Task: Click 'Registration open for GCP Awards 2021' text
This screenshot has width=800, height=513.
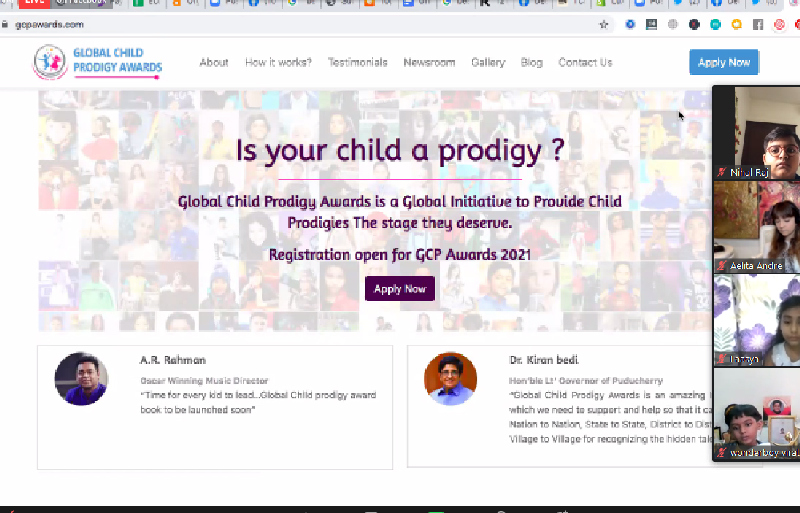Action: 400,254
